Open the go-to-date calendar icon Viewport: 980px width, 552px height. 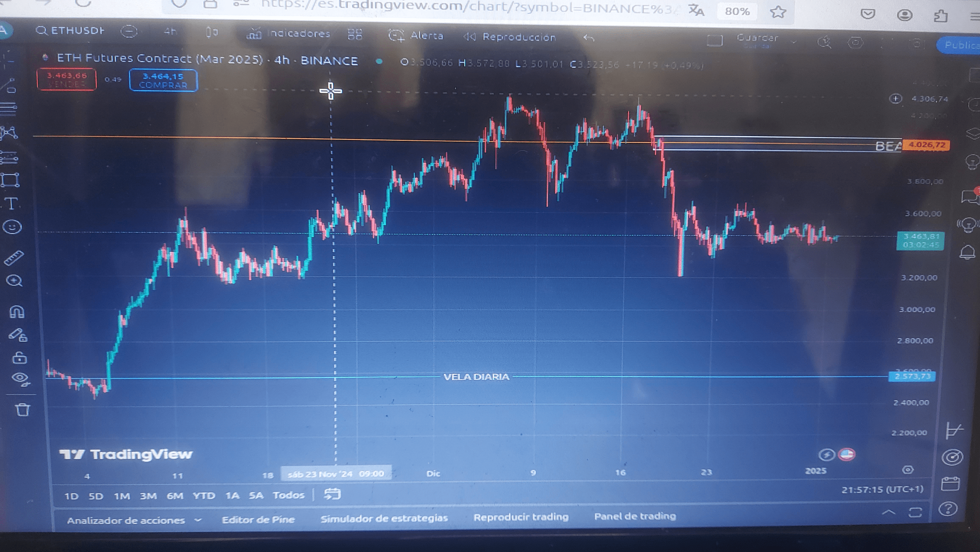(332, 494)
